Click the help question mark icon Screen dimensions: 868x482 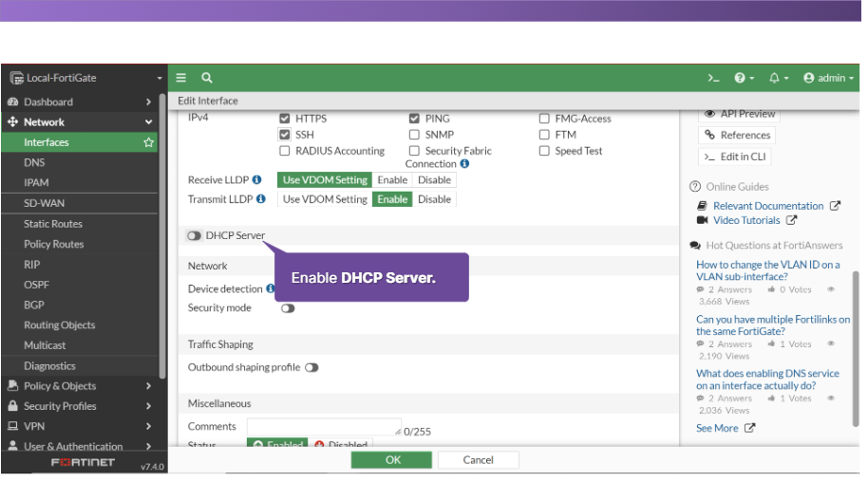point(740,78)
